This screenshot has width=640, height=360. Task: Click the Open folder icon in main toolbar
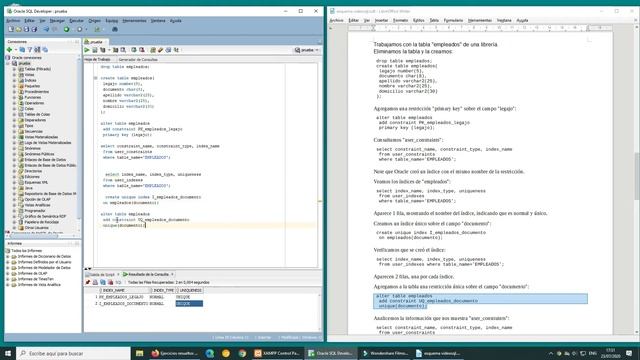point(19,29)
